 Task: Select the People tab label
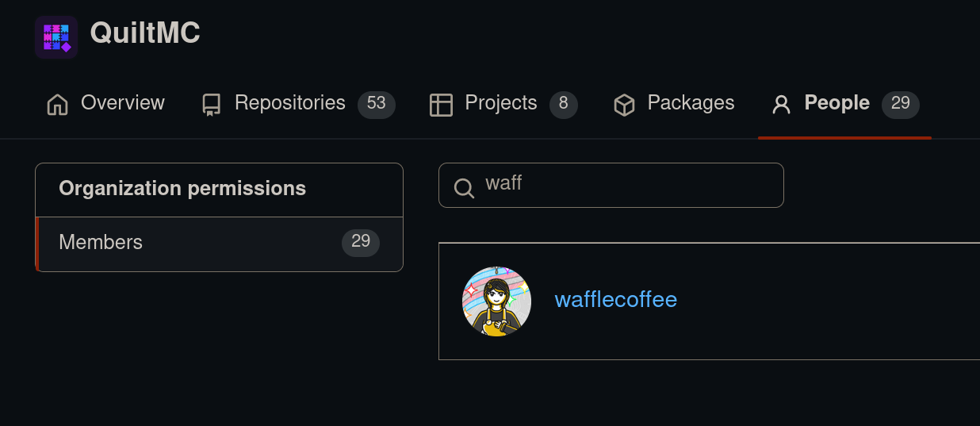pos(836,103)
